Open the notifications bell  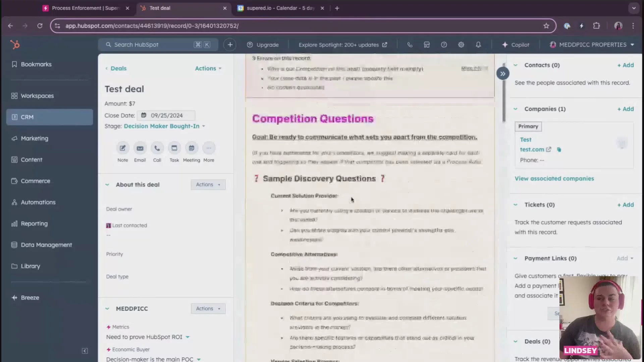(478, 45)
